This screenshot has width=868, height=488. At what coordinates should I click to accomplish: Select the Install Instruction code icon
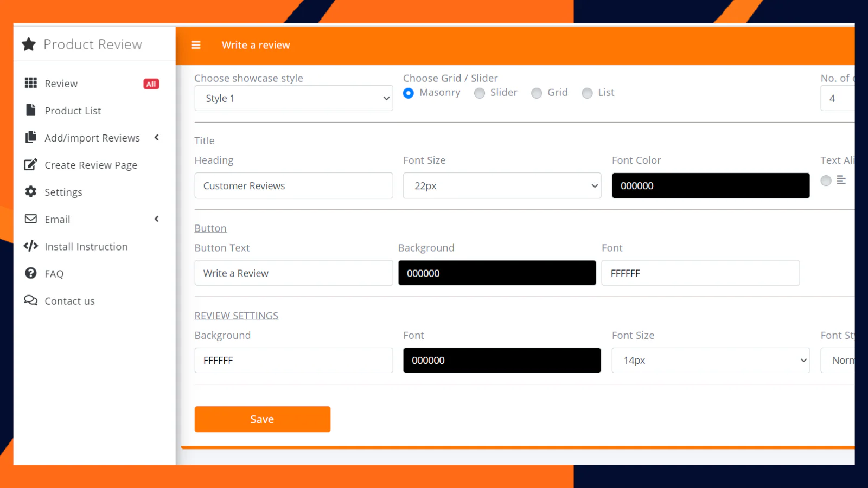click(31, 246)
